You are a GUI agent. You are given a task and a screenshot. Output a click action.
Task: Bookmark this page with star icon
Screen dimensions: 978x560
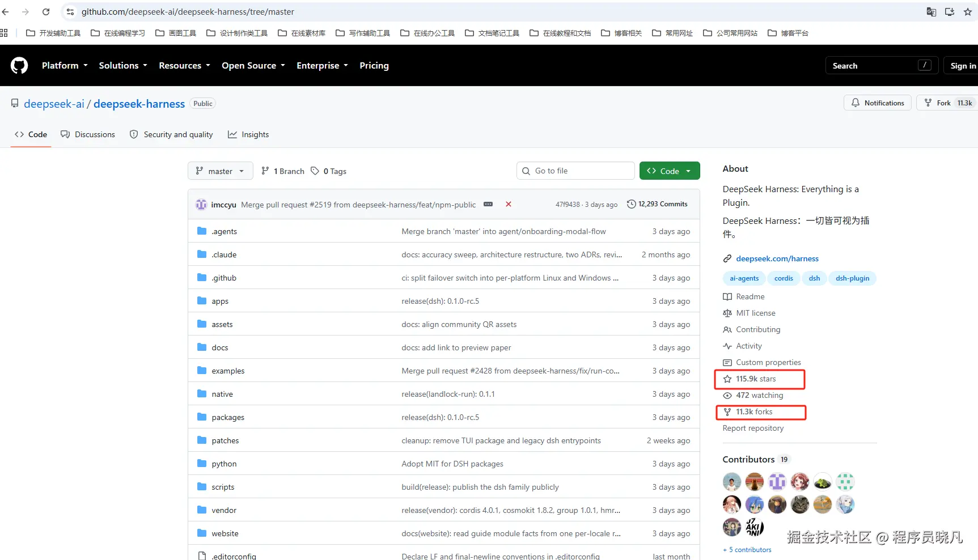[x=968, y=12]
